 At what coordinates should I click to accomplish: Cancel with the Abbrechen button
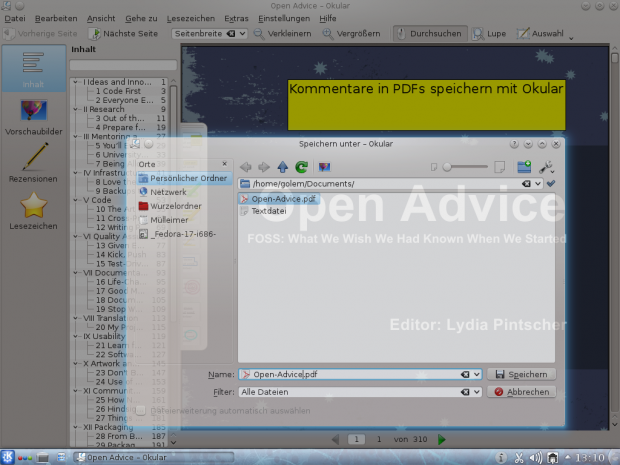coord(521,392)
